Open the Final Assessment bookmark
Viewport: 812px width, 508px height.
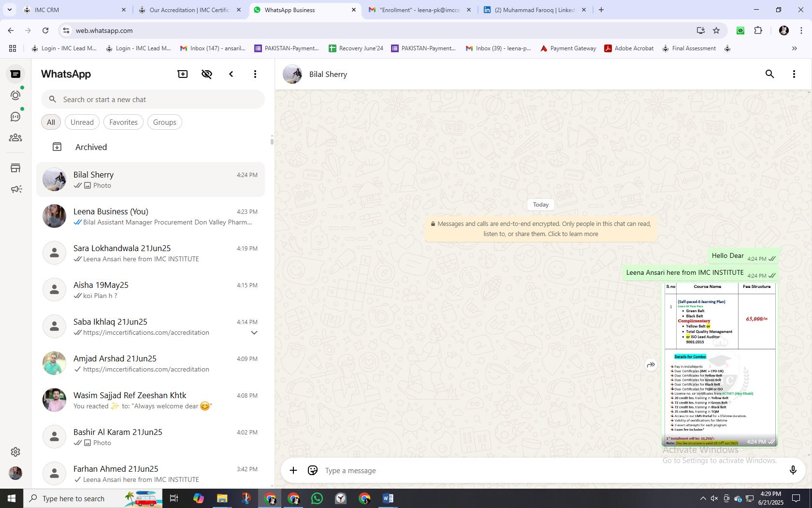click(x=689, y=48)
